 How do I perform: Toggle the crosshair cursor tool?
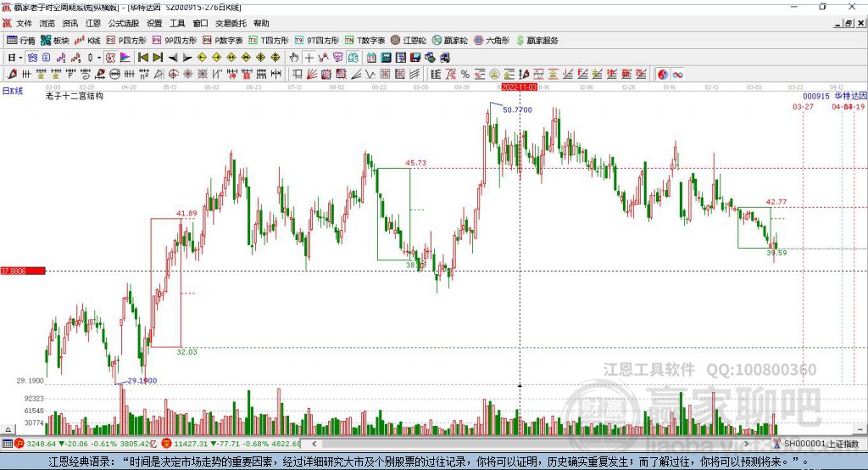(309, 58)
